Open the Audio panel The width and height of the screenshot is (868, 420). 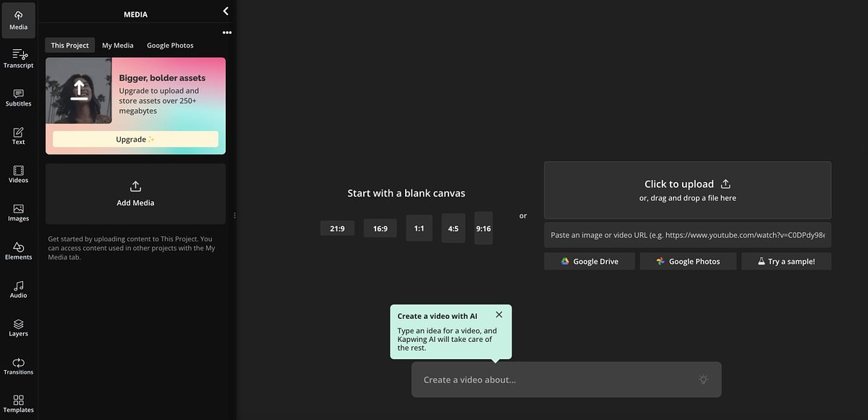pos(18,290)
